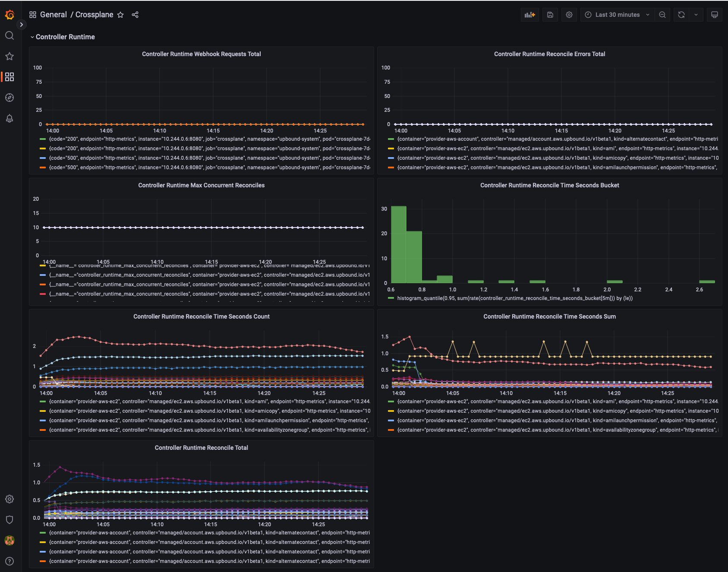Viewport: 728px width, 572px height.
Task: Click the dashboard grid icon beside General
Action: pos(33,15)
